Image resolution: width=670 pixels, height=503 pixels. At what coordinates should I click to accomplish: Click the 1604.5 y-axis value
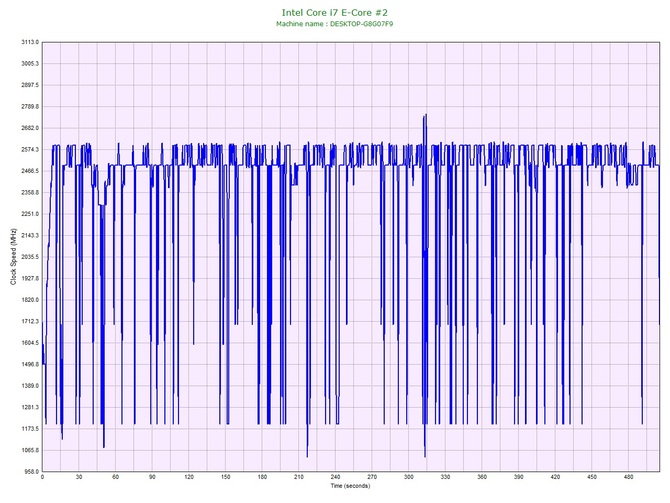pos(30,343)
